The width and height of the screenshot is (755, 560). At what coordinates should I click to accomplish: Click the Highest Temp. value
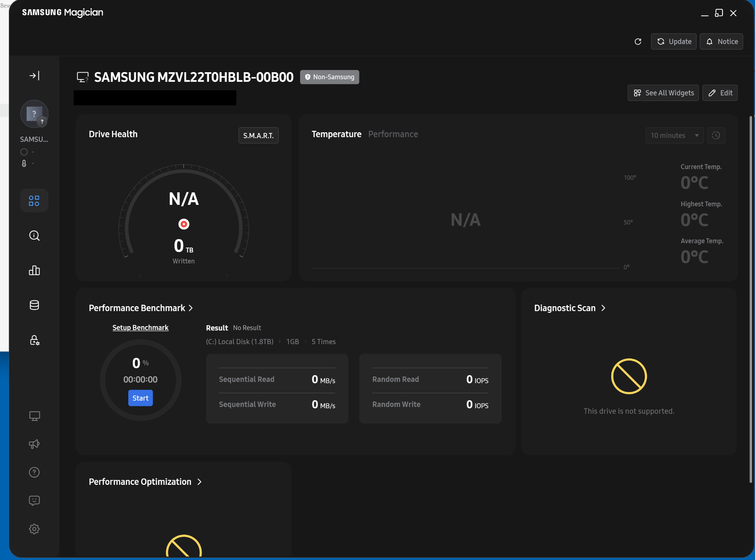(x=694, y=220)
